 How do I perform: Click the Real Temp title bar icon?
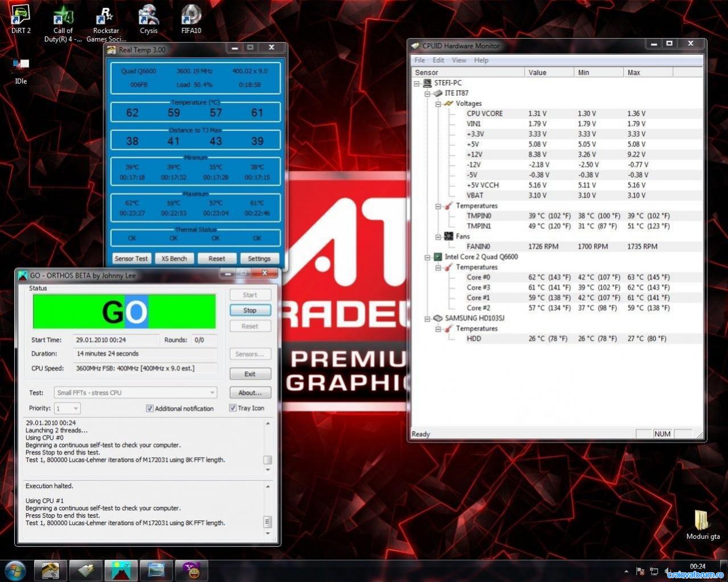(x=112, y=50)
